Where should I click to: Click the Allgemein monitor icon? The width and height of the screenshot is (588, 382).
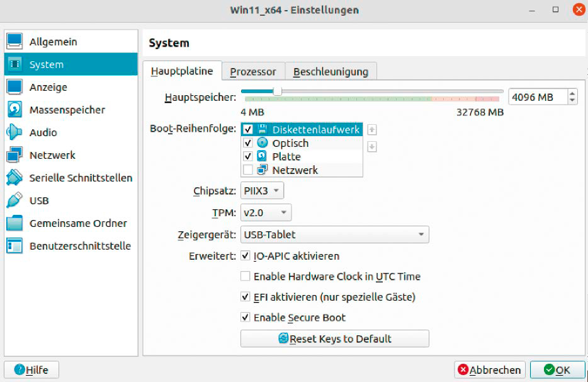(x=14, y=42)
